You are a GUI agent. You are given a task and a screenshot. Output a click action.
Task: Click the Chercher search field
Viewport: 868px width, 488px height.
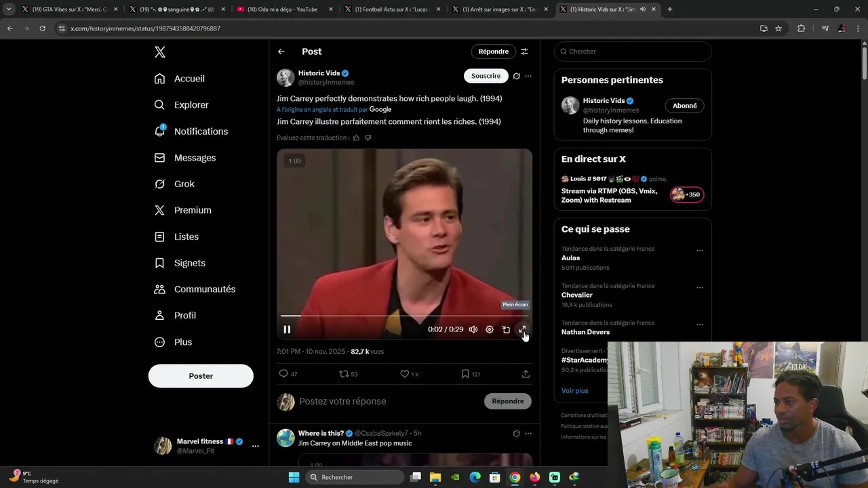pos(633,52)
